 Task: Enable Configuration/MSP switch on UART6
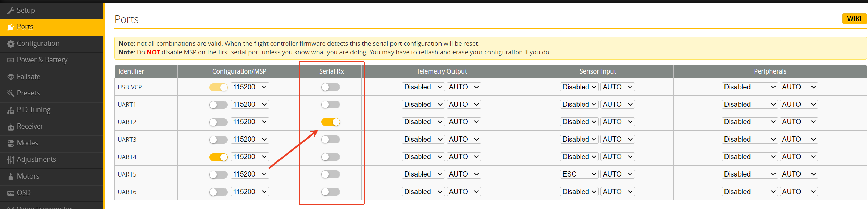click(x=219, y=192)
